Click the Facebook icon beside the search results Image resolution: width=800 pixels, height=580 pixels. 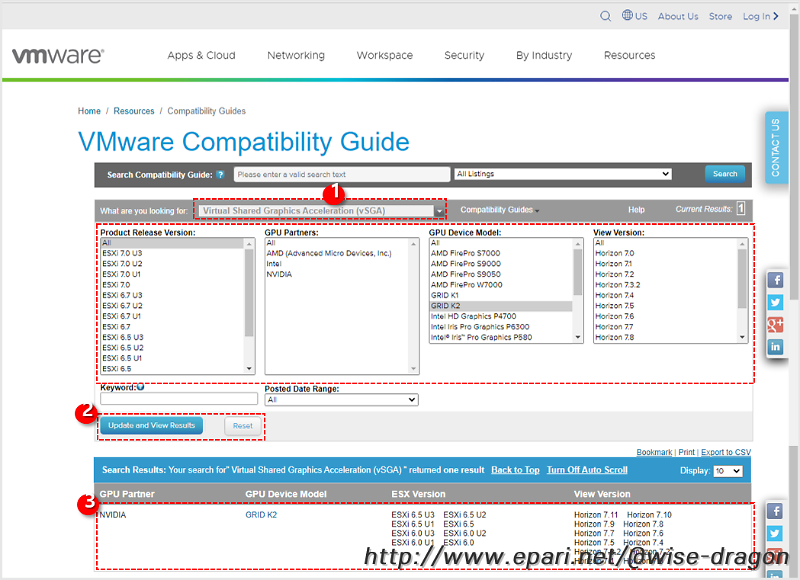pyautogui.click(x=775, y=511)
